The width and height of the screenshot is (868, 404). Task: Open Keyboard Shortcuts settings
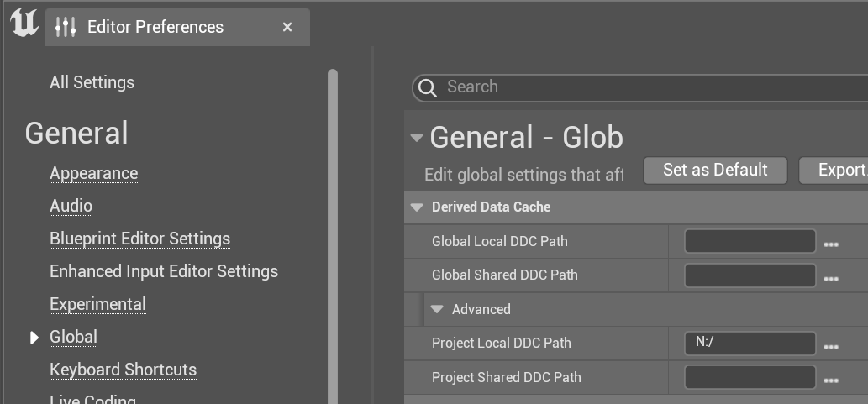123,369
